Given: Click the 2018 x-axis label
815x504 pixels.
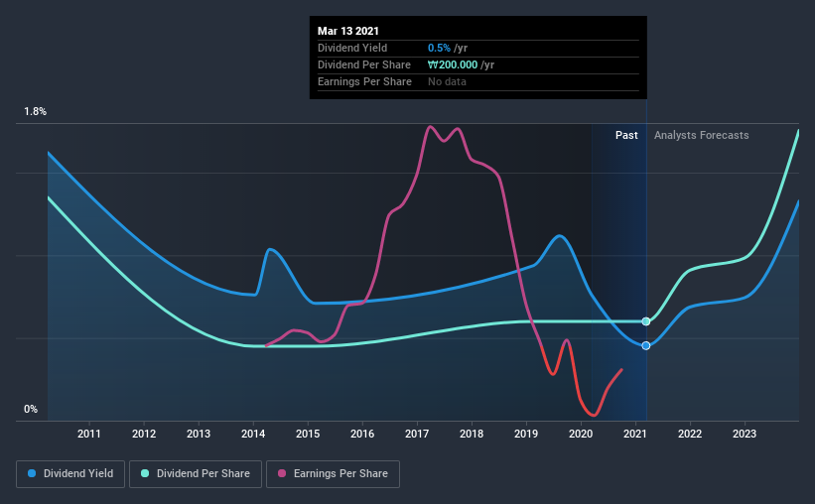Looking at the screenshot, I should tap(472, 434).
